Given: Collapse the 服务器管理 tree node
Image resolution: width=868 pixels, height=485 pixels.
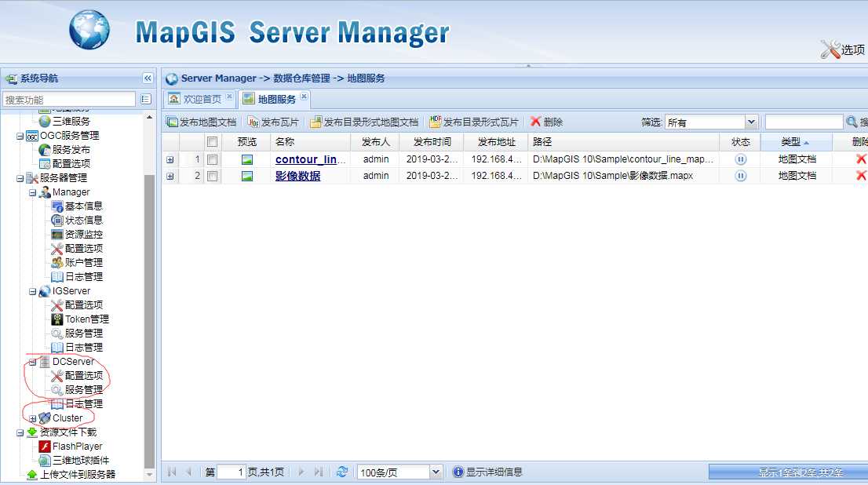Looking at the screenshot, I should point(20,178).
